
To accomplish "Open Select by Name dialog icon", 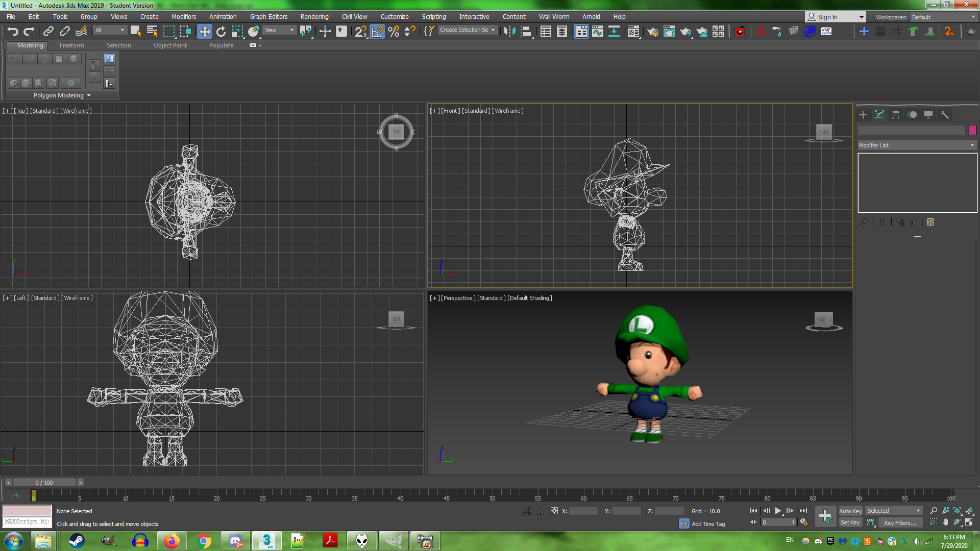I will click(x=152, y=32).
